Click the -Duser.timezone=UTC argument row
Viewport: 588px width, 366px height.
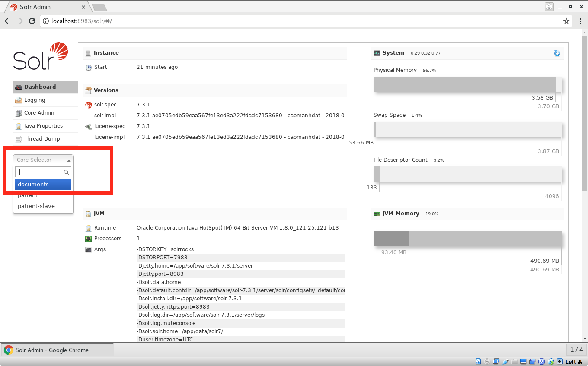(x=241, y=339)
